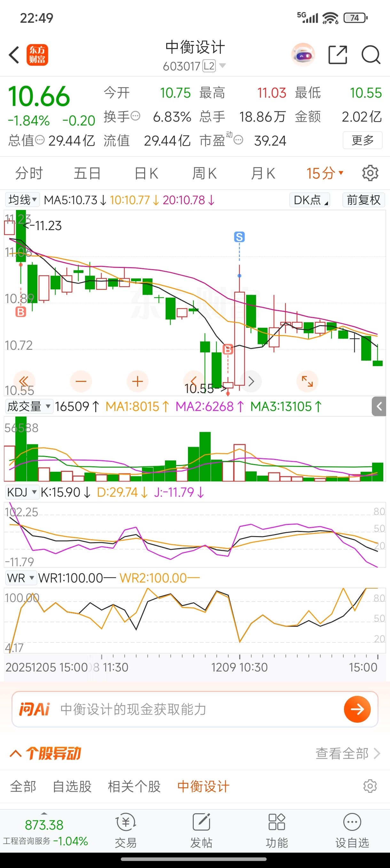This screenshot has width=390, height=868.
Task: Collapse side panel with gray arrow tab
Action: pyautogui.click(x=379, y=406)
